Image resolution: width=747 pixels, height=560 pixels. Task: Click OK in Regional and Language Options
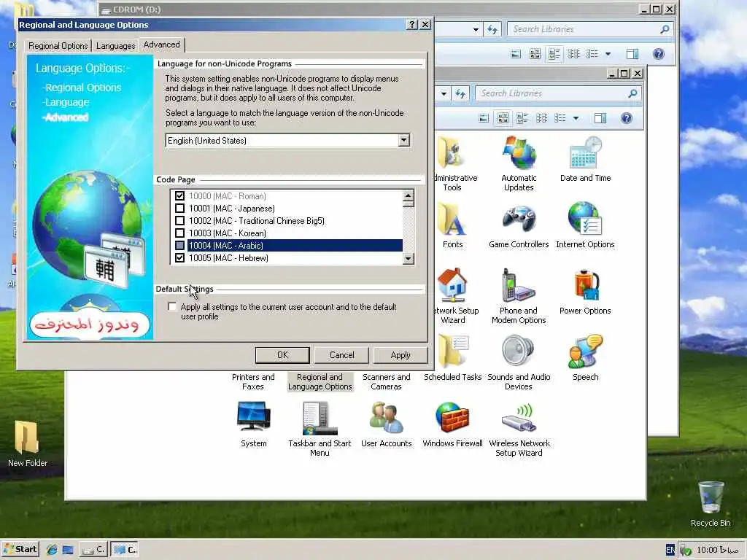tap(282, 355)
